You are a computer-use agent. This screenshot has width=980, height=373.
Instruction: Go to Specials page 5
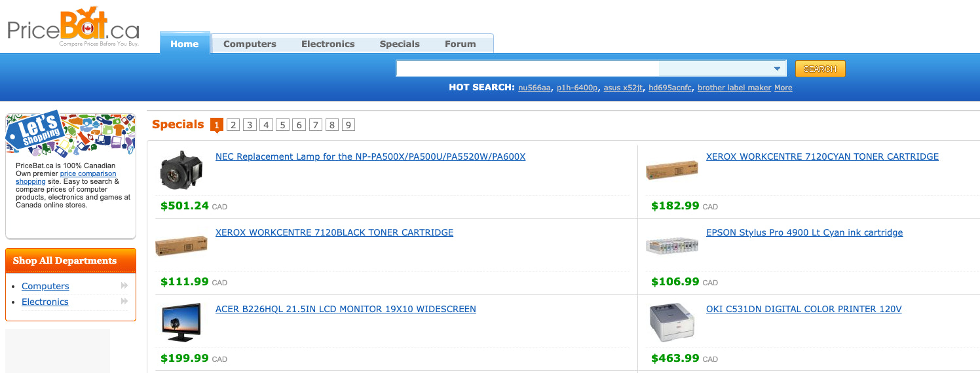click(282, 124)
